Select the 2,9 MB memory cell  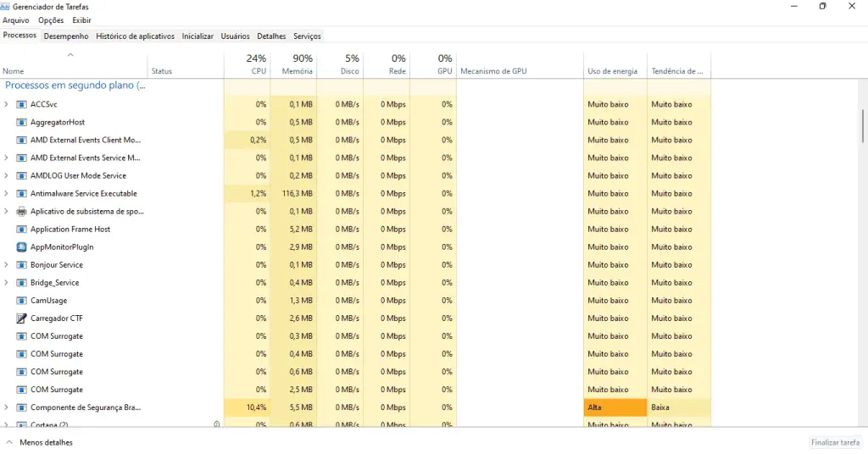293,247
